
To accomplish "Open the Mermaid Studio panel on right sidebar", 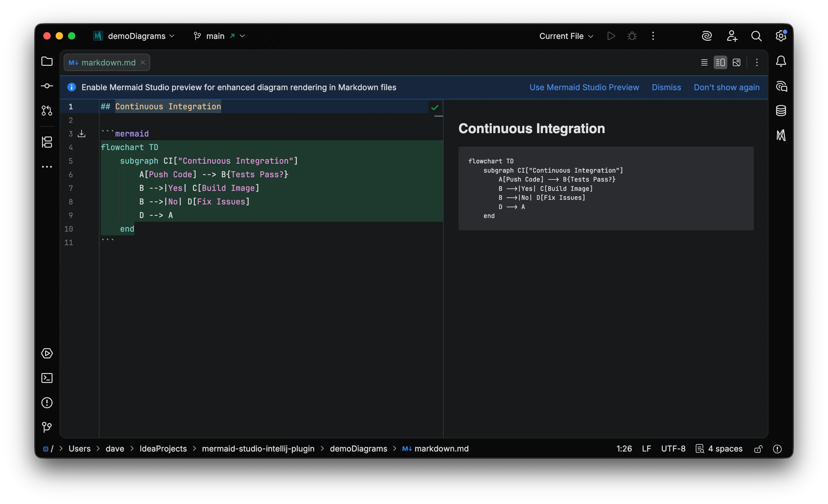I will (x=781, y=136).
